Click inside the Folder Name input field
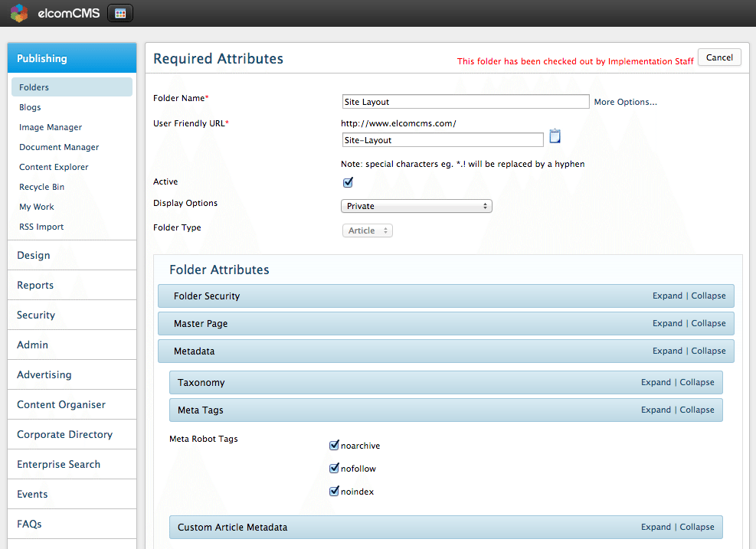Viewport: 756px width, 549px height. [465, 102]
